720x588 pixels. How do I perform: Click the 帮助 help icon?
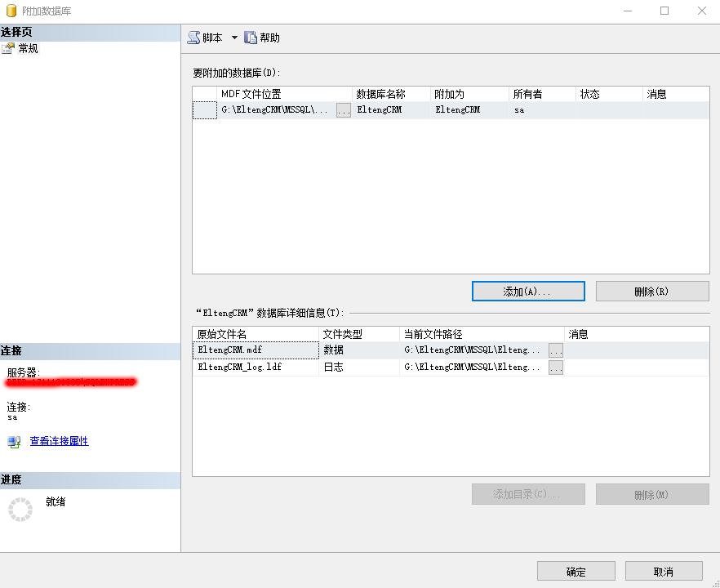click(251, 38)
